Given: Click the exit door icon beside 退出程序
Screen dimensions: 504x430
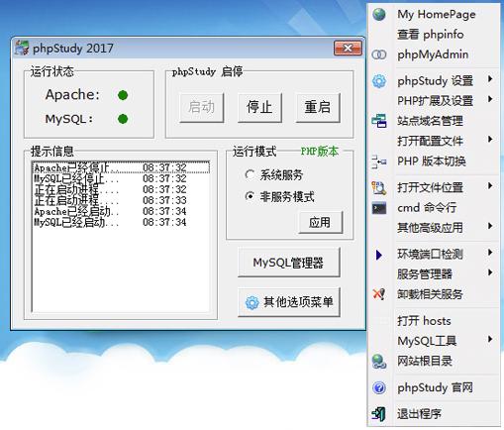Looking at the screenshot, I should [x=379, y=414].
